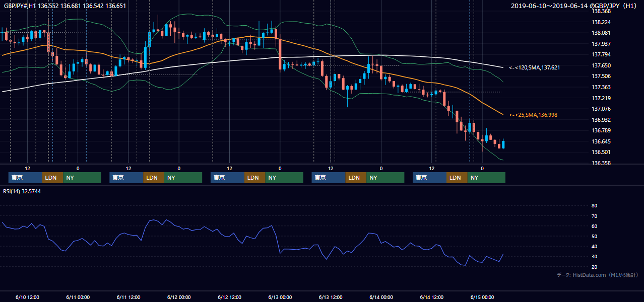Click the 東京 session box for June 14
The width and height of the screenshot is (644, 302).
429,178
